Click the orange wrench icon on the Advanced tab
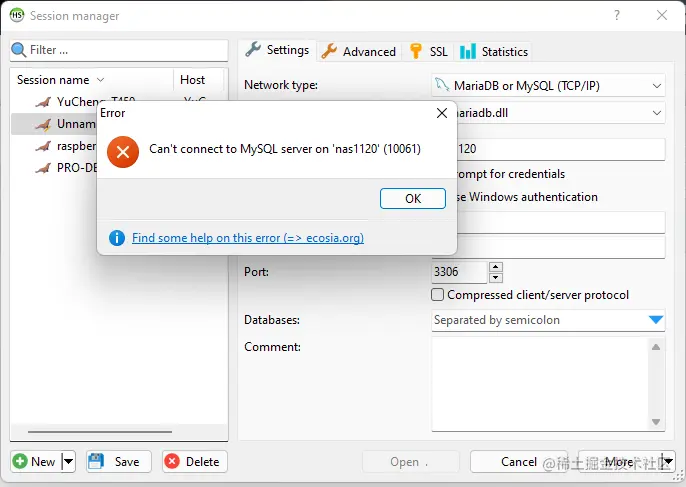Screen dimensions: 686x487 329,51
